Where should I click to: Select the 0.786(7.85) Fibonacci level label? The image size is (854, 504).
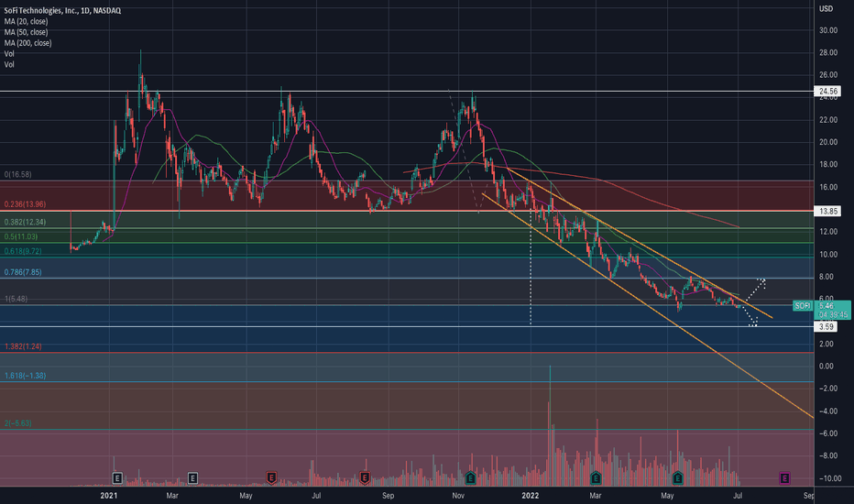pyautogui.click(x=23, y=272)
